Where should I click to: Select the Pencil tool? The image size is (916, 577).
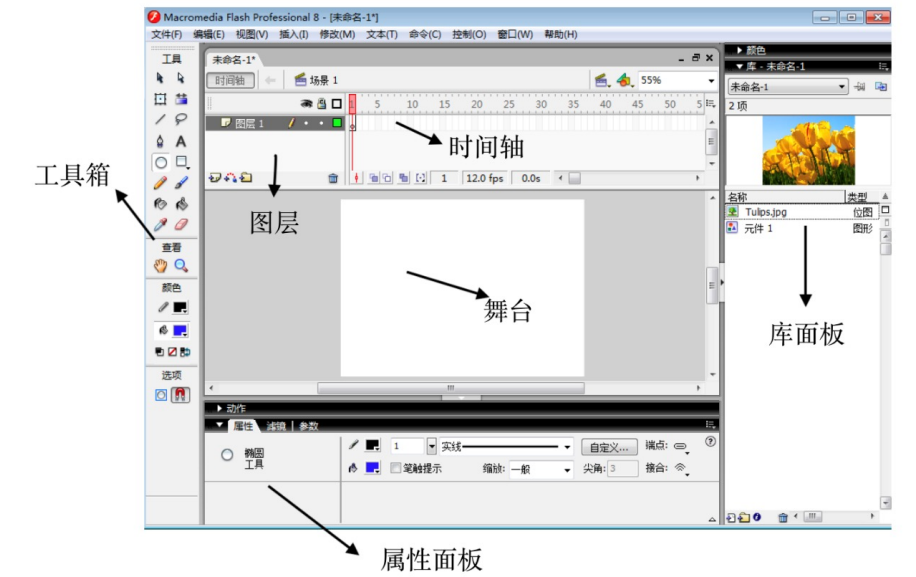(160, 183)
